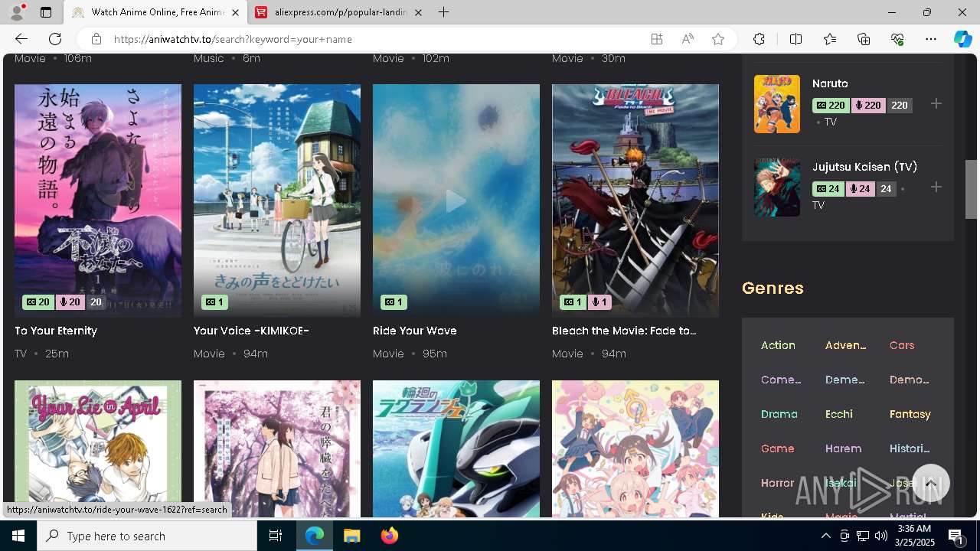Open Bleach the Movie: Fade to title
The width and height of the screenshot is (980, 551).
tap(624, 331)
